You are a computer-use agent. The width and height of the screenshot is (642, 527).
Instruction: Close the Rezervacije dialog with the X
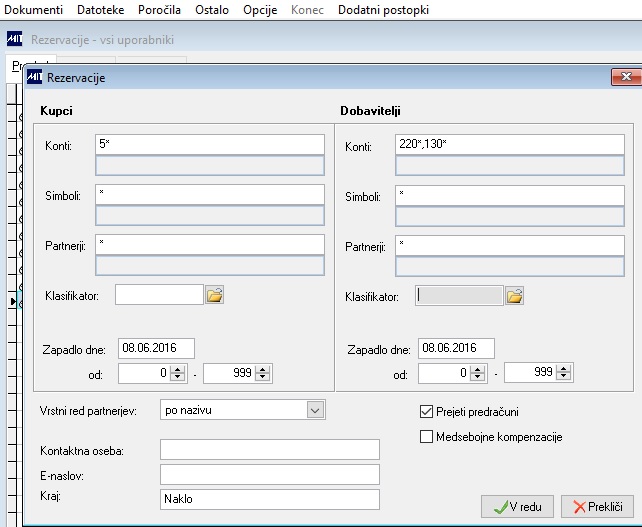tap(626, 77)
